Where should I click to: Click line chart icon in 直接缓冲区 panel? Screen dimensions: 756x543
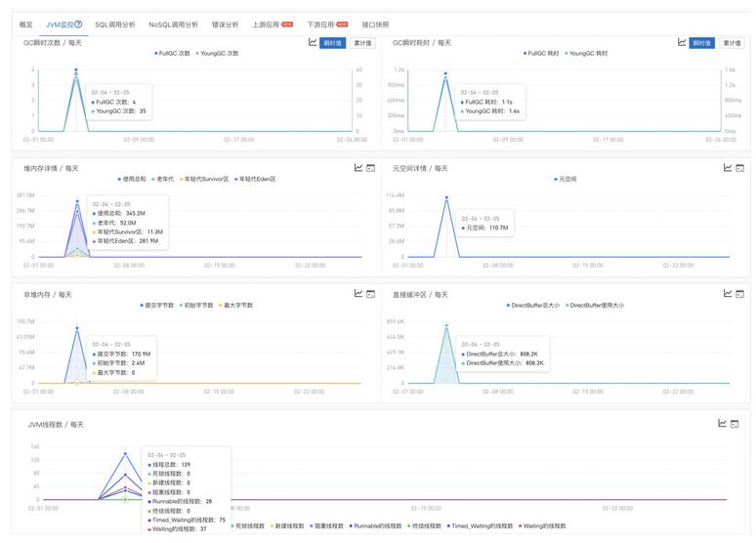728,293
